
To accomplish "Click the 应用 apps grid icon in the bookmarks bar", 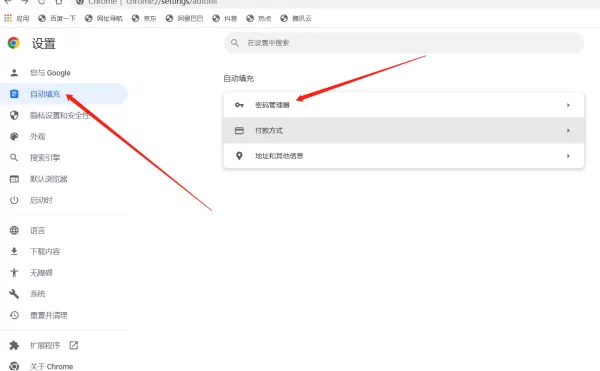I will point(8,18).
